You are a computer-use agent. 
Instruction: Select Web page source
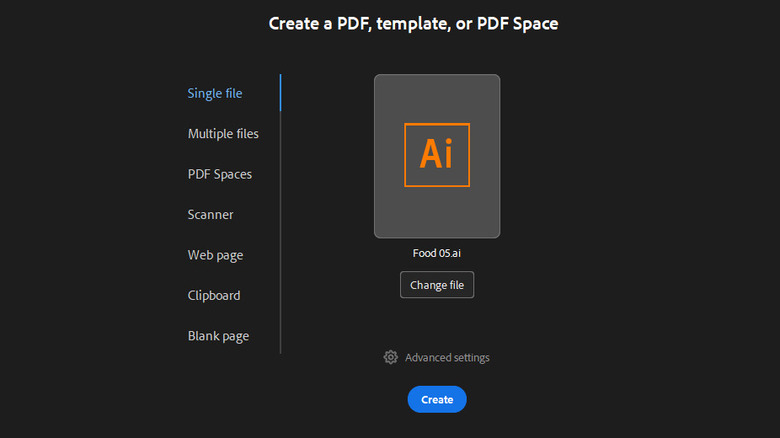pyautogui.click(x=215, y=255)
